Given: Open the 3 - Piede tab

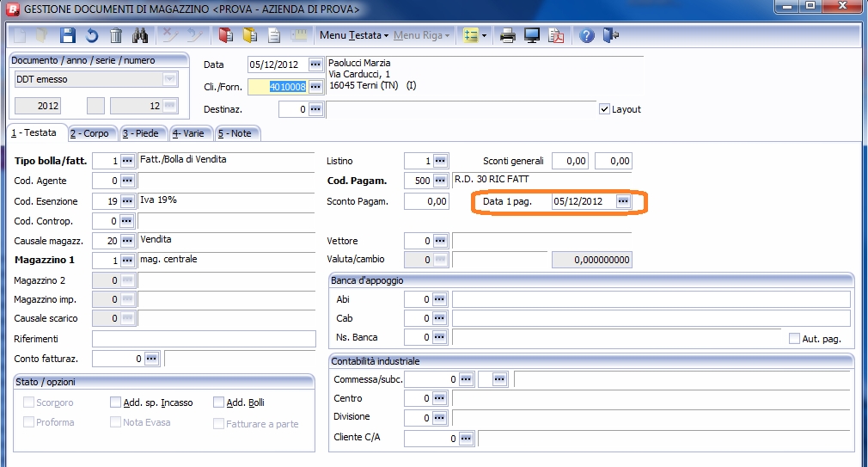Looking at the screenshot, I should click(x=141, y=133).
